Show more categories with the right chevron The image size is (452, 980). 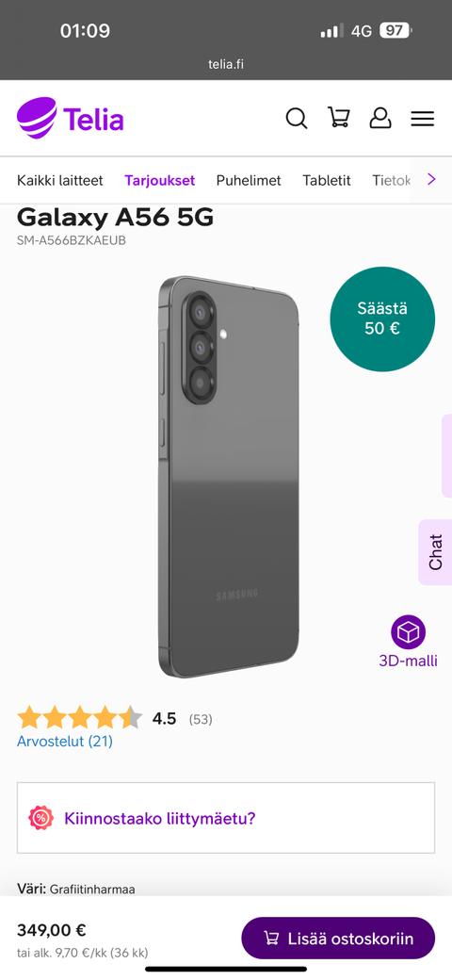(x=430, y=180)
